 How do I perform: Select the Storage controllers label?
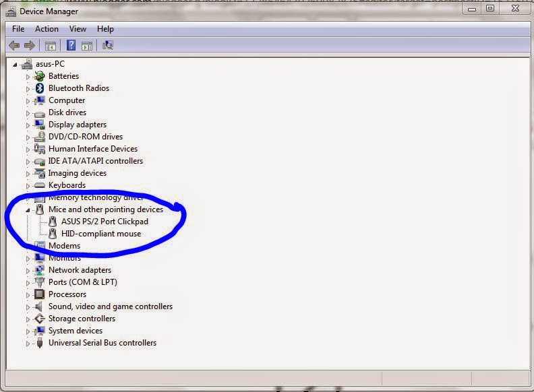[82, 319]
